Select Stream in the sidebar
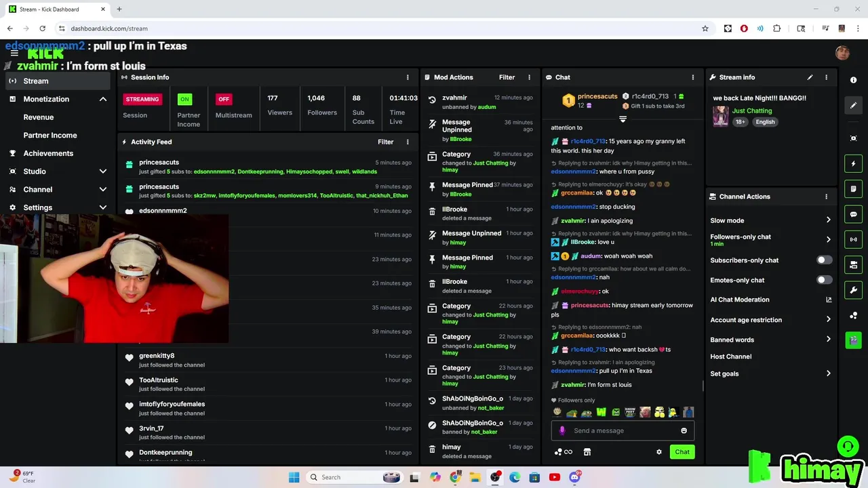Image resolution: width=868 pixels, height=488 pixels. 58,81
